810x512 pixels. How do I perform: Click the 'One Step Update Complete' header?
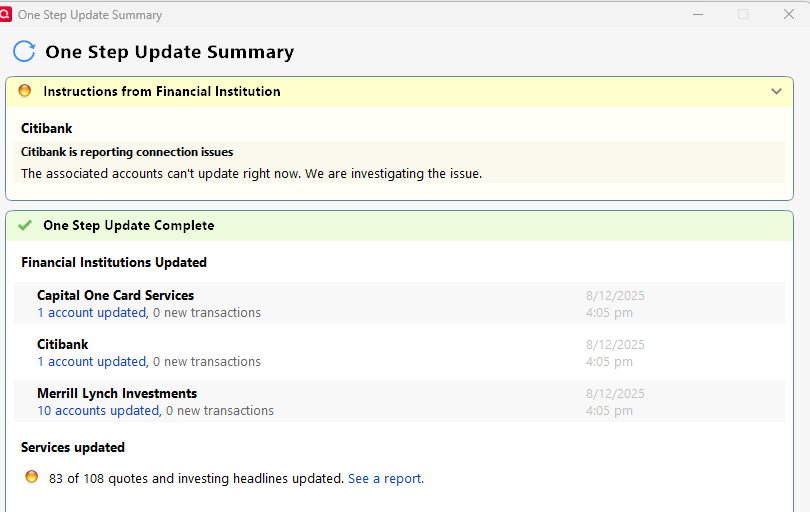point(129,225)
